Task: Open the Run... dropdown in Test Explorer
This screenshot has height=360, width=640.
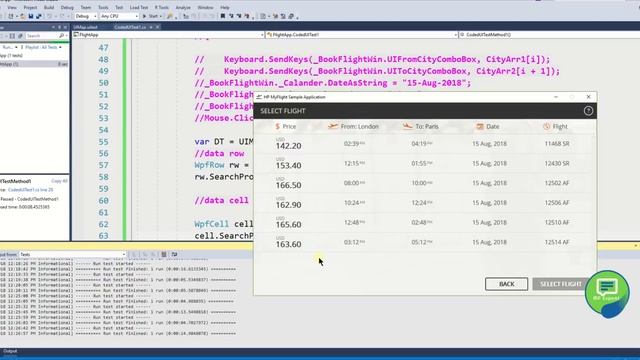Action: click(x=10, y=47)
